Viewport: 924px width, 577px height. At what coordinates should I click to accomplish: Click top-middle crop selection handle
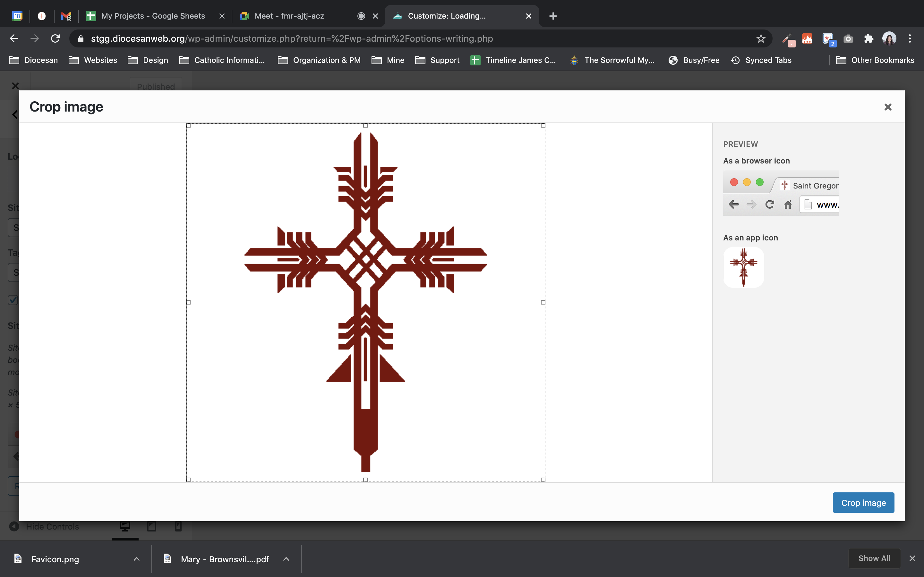click(365, 125)
